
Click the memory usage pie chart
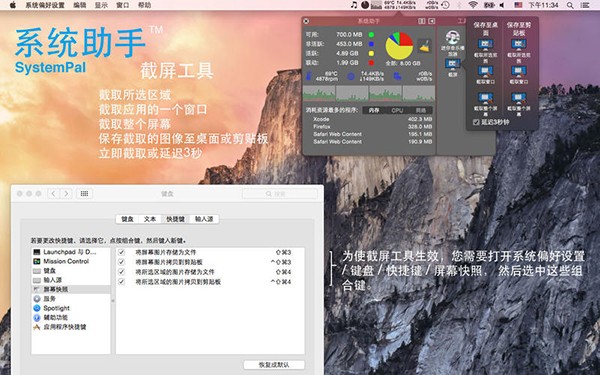click(x=399, y=46)
